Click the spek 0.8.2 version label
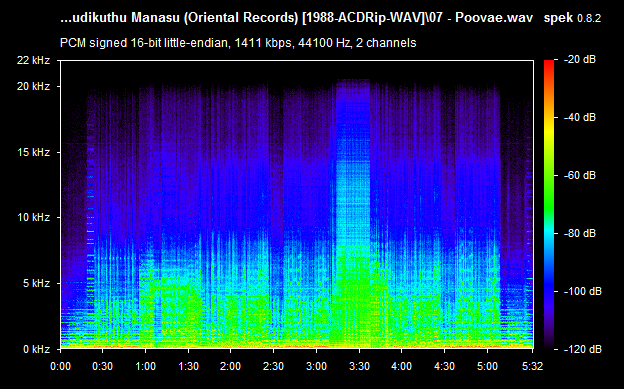This screenshot has width=624, height=389. 572,18
